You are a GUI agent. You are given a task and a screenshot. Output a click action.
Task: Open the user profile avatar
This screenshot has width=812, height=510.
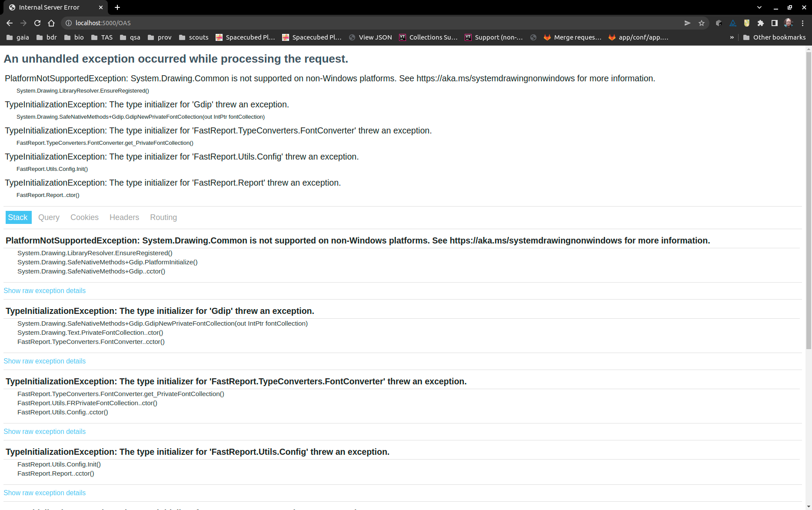(789, 23)
